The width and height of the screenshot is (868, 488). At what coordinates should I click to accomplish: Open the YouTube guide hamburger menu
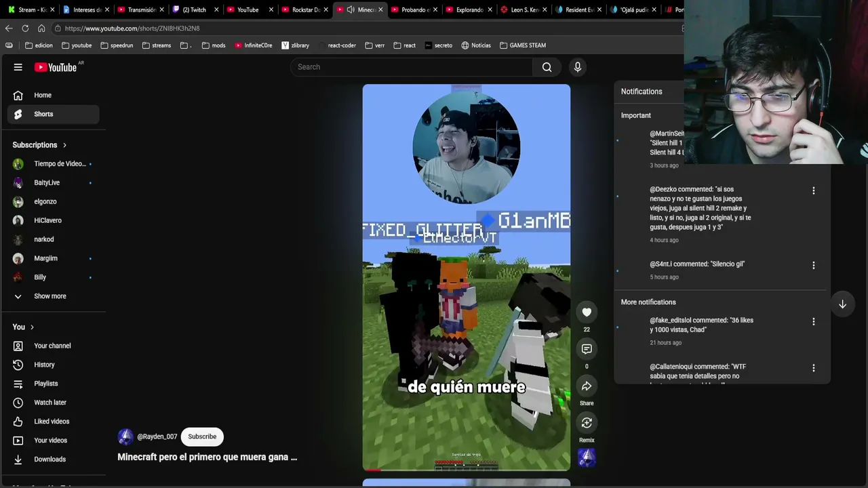pyautogui.click(x=18, y=67)
